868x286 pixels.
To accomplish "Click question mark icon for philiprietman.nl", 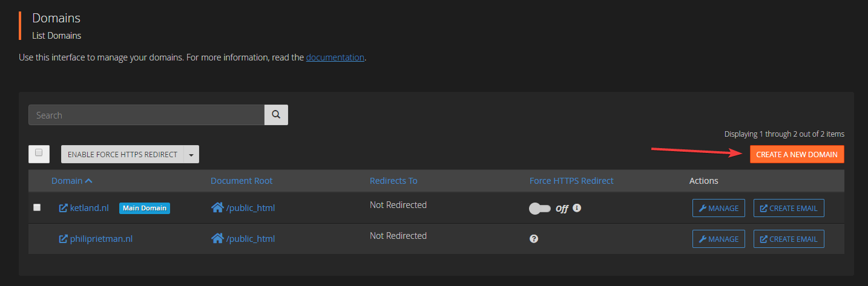I will click(534, 239).
